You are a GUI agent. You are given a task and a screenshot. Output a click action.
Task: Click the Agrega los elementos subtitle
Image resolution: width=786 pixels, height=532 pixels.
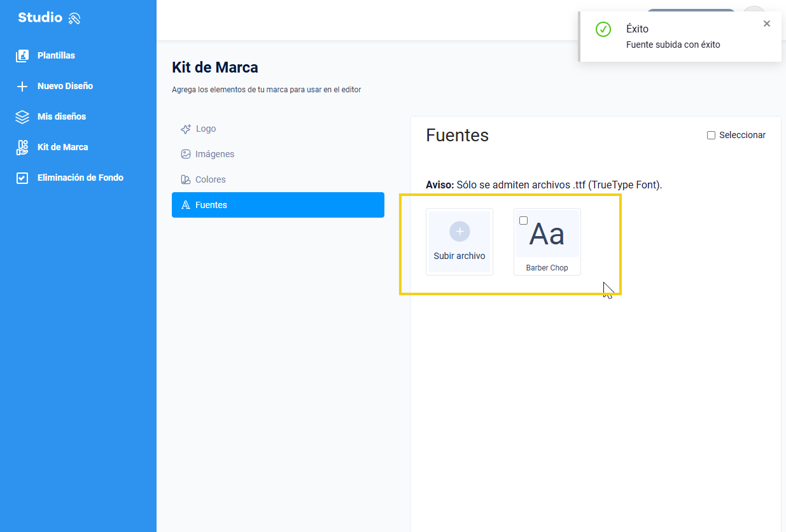[x=267, y=90]
